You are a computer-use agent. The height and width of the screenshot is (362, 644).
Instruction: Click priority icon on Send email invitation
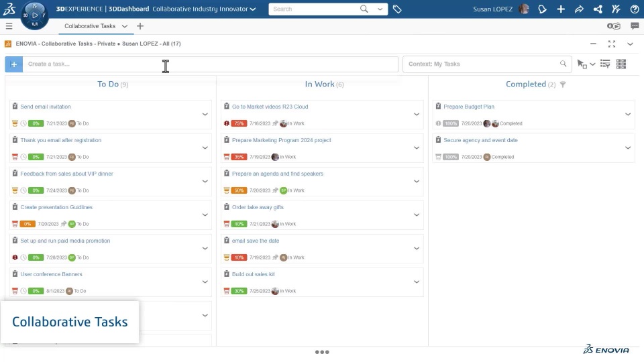15,123
